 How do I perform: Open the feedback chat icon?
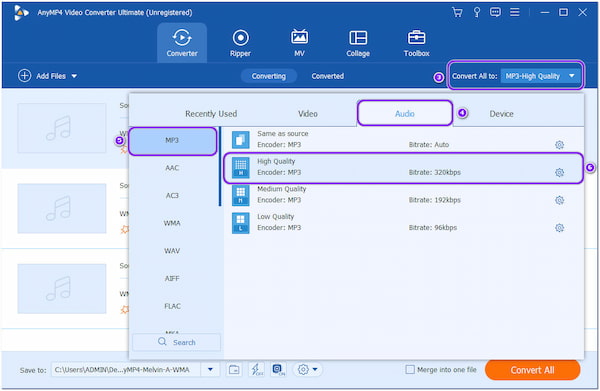coord(495,12)
